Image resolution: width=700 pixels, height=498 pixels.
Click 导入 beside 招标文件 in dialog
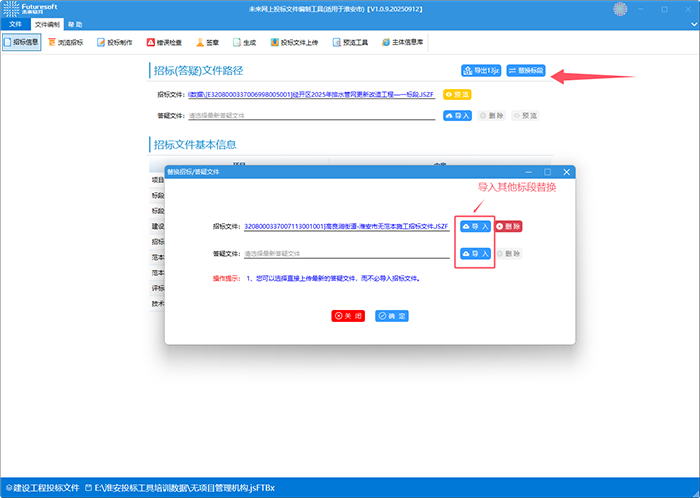pyautogui.click(x=475, y=227)
